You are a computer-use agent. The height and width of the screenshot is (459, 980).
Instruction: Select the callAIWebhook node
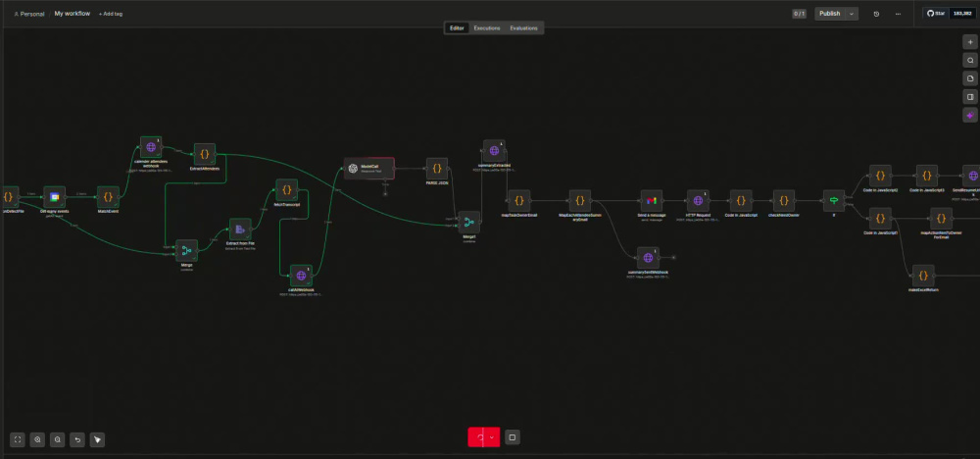point(301,276)
